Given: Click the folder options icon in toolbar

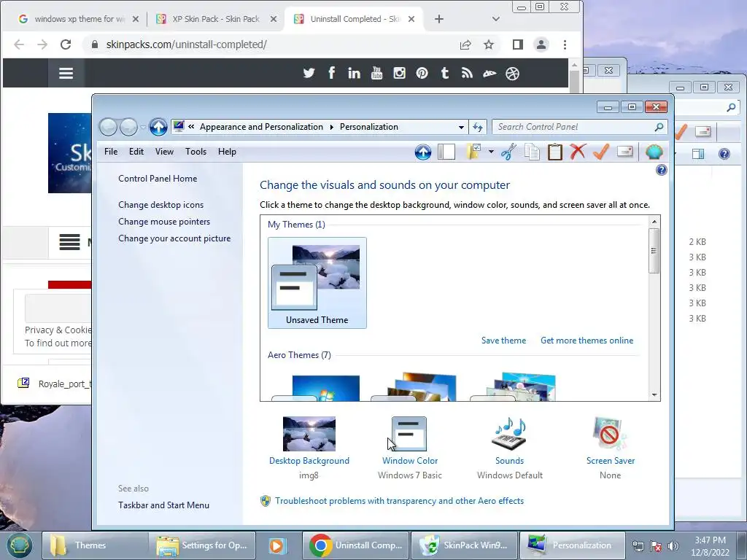Looking at the screenshot, I should click(x=474, y=152).
